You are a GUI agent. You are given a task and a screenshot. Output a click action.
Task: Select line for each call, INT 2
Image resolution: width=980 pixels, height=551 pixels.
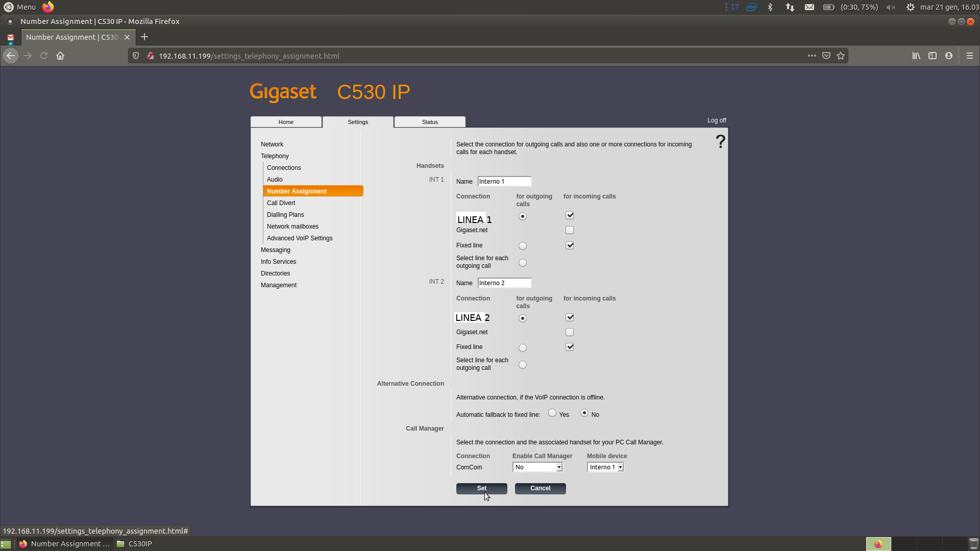(522, 365)
